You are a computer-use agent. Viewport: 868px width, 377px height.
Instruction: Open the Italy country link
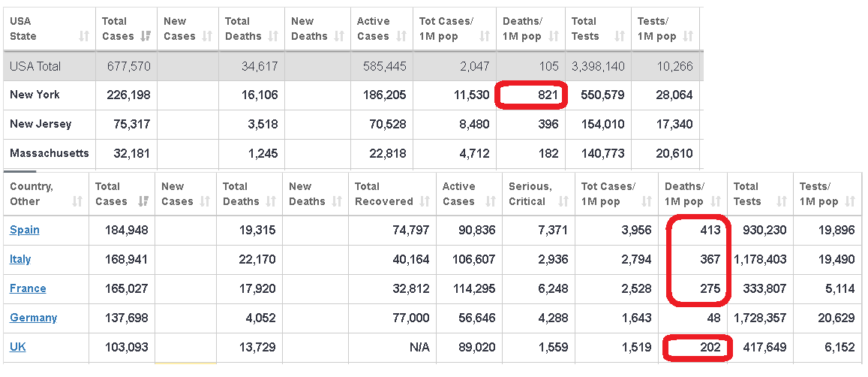coord(20,259)
